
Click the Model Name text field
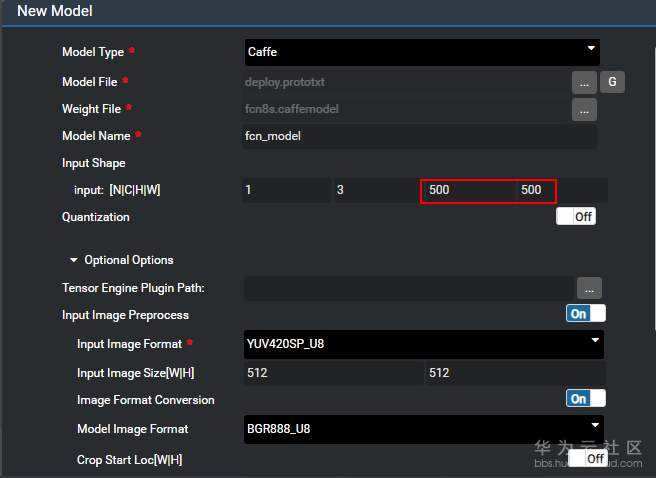point(419,136)
